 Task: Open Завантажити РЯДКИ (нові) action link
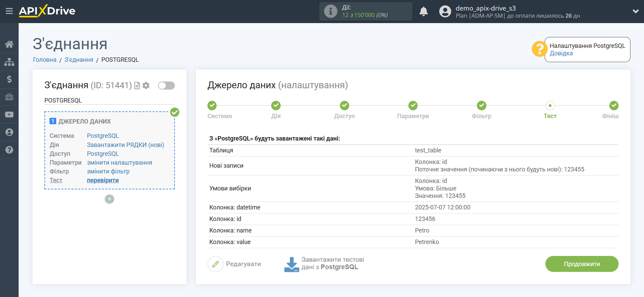(x=125, y=145)
